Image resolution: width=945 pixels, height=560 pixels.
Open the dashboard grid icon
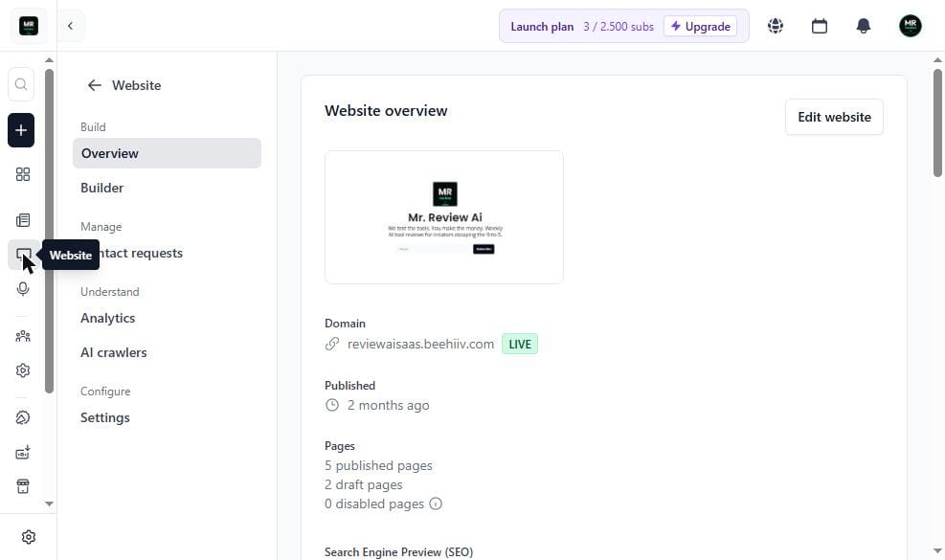[23, 174]
